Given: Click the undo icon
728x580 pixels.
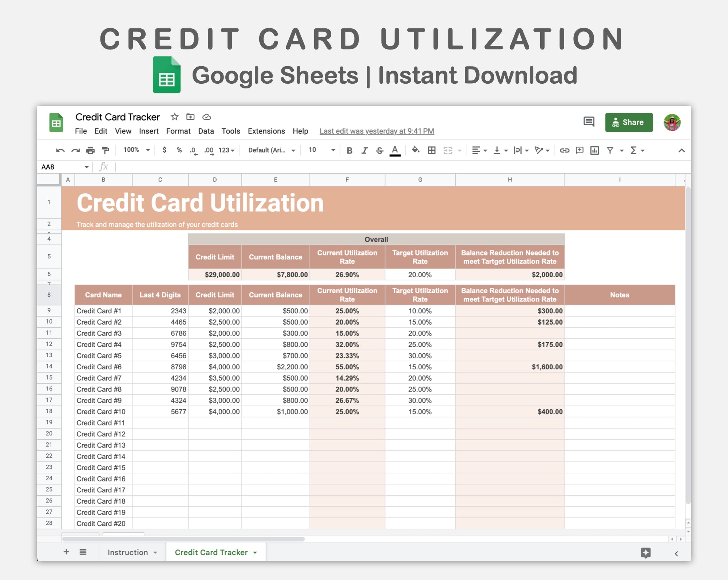Looking at the screenshot, I should [60, 150].
